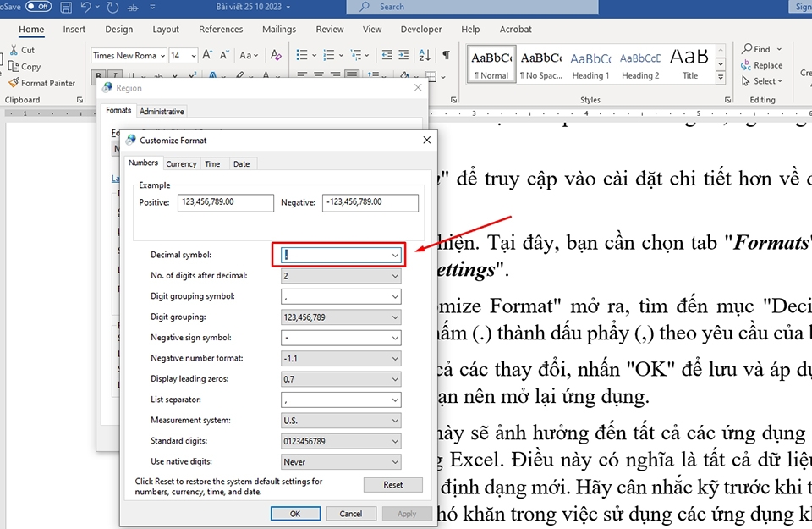The width and height of the screenshot is (812, 529).
Task: Open the Change Case Aa menu
Action: coord(249,55)
